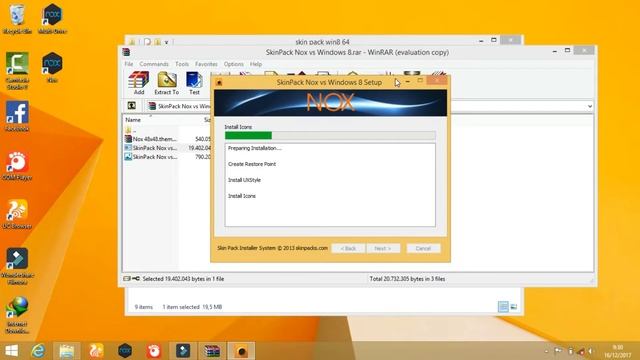Image resolution: width=640 pixels, height=360 pixels.
Task: Click 'Selected 19.402.043 bytes in 1 file' status text
Action: click(x=183, y=279)
